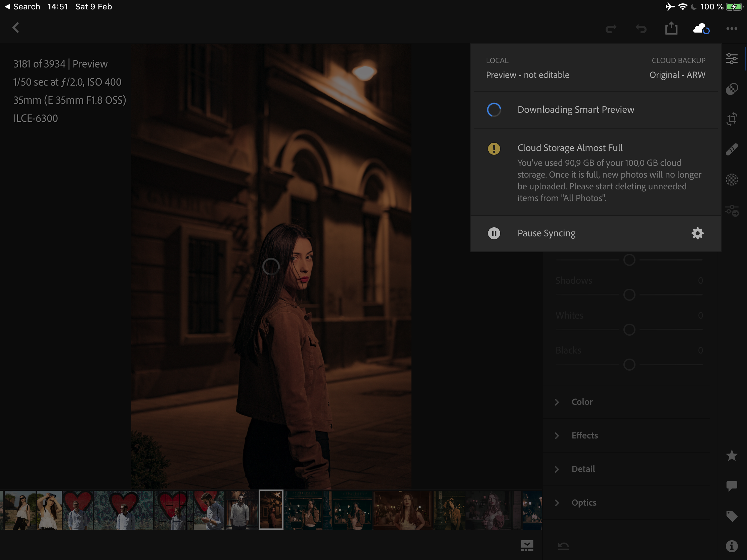Screen dimensions: 747x560
Task: Select currently highlighted filmstrip thumbnail
Action: [x=271, y=510]
